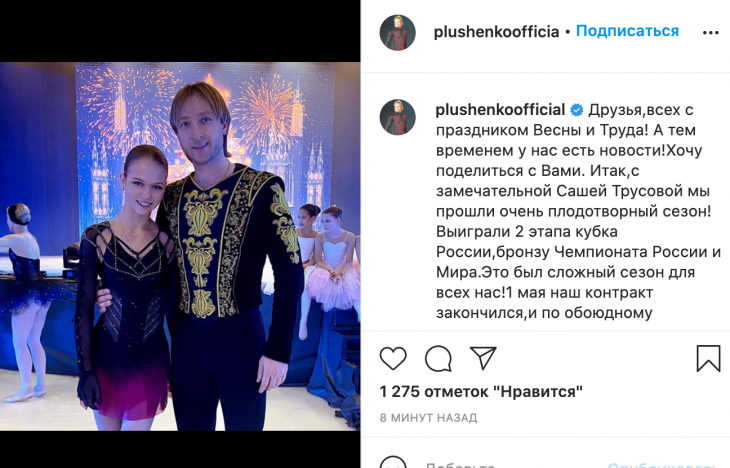The width and height of the screenshot is (730, 468).
Task: Click the black bar above the photo
Action: 180,31
